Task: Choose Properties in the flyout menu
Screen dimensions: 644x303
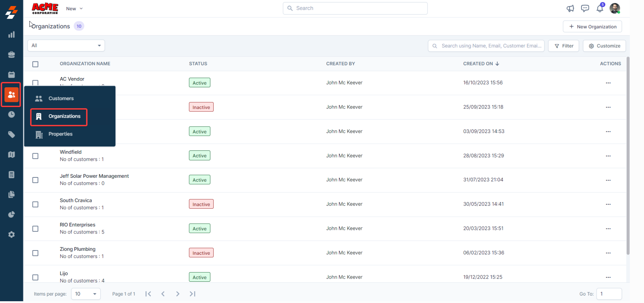Action: (60, 134)
